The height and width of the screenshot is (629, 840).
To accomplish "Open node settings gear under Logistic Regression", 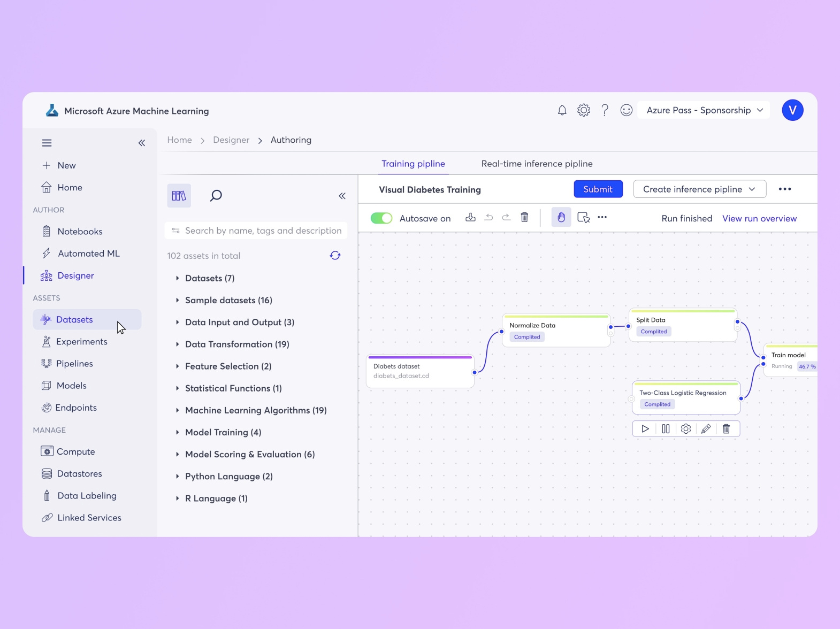I will point(686,429).
